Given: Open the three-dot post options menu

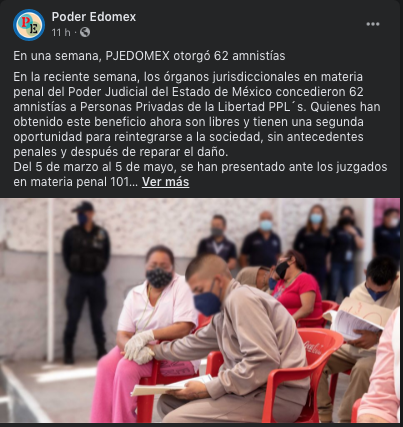Looking at the screenshot, I should [x=373, y=24].
